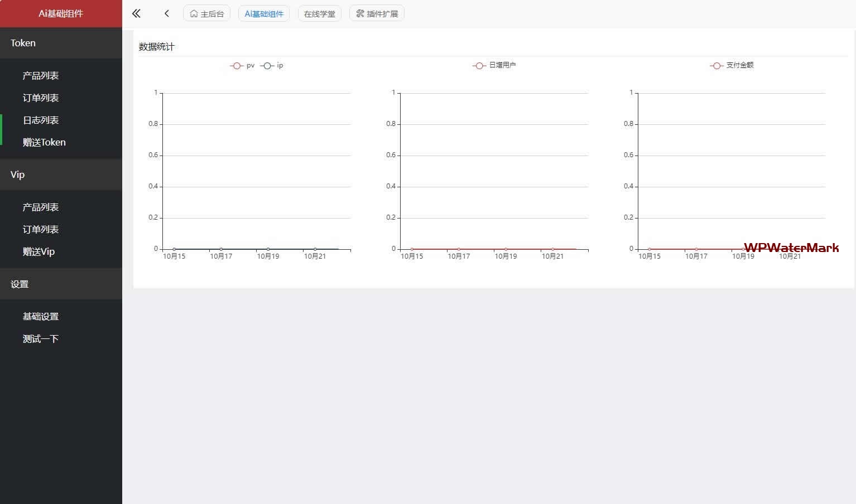Toggle the pv series legend

(x=243, y=66)
